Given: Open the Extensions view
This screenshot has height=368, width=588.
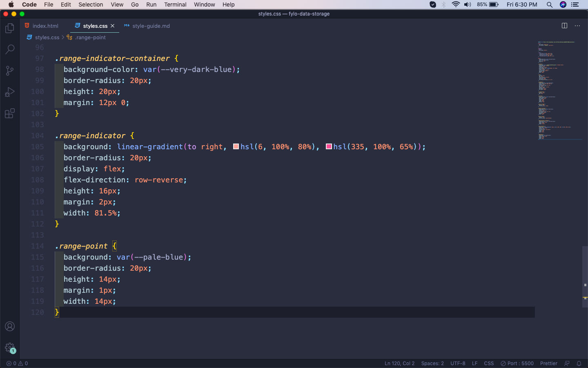Looking at the screenshot, I should [10, 113].
